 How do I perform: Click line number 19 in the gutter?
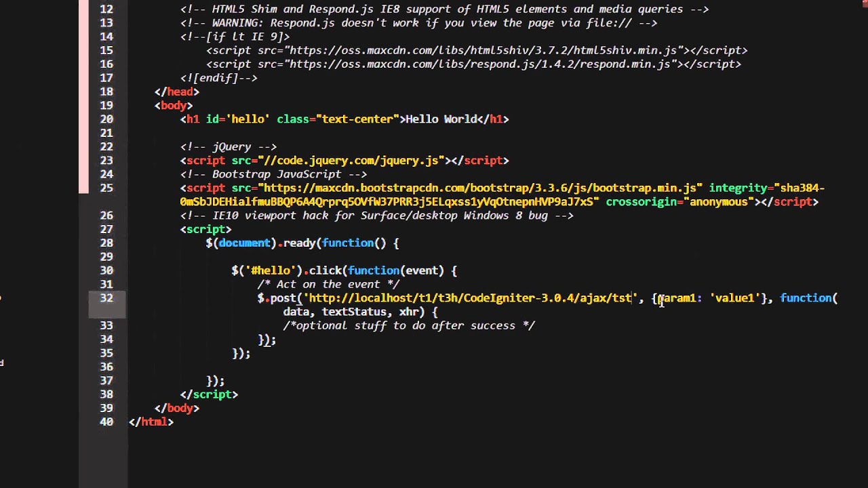(106, 105)
